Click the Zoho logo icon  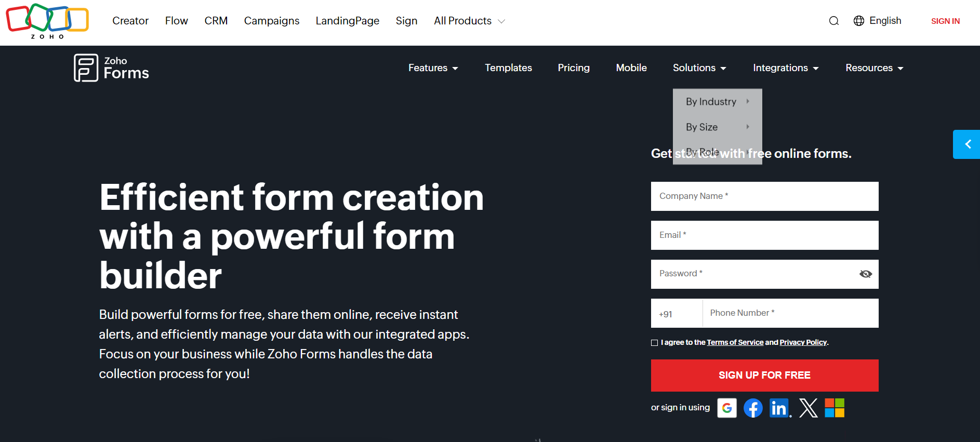coord(47,21)
